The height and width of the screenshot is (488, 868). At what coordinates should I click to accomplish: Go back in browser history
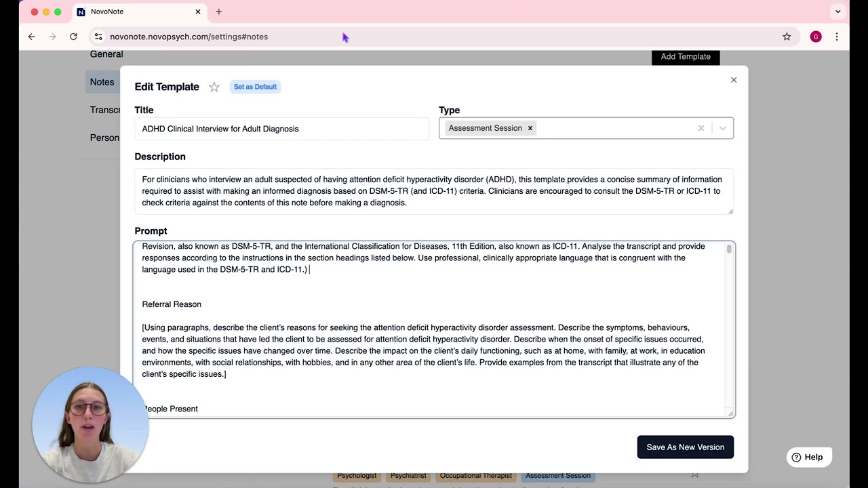[32, 37]
